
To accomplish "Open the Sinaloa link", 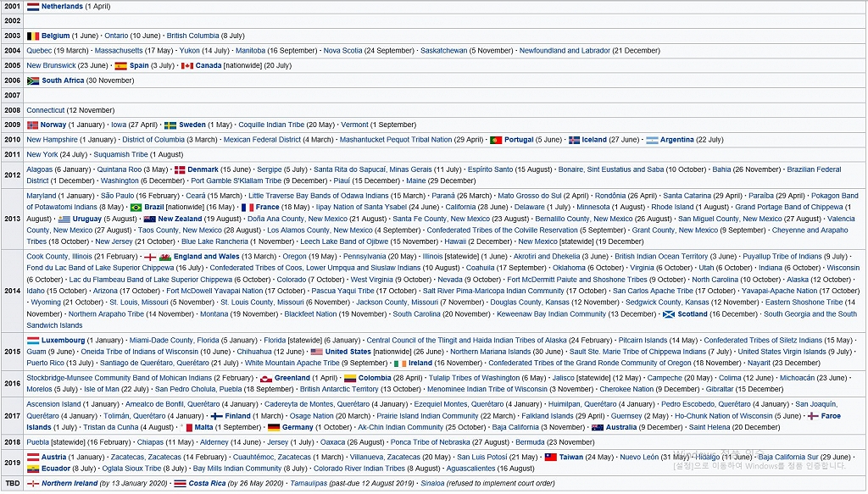I will (432, 484).
